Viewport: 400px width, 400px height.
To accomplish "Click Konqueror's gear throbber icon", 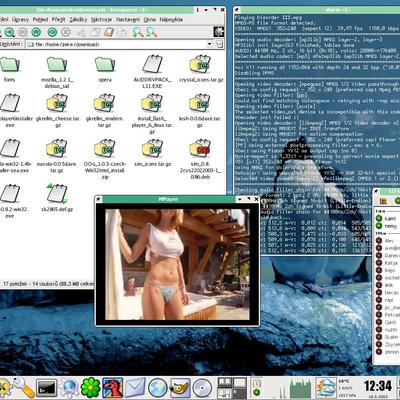I will (219, 32).
